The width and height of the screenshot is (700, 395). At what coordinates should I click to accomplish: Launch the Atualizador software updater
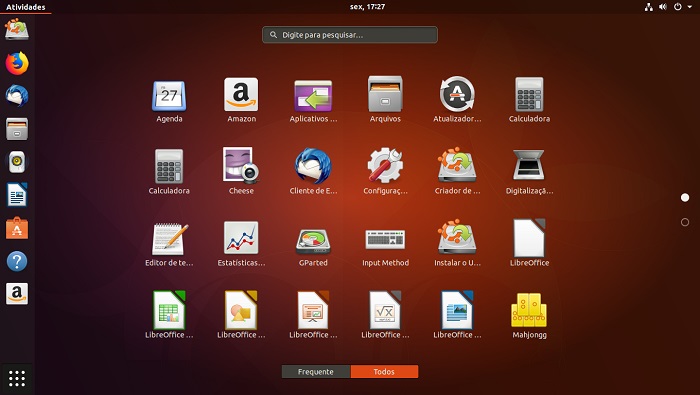457,101
